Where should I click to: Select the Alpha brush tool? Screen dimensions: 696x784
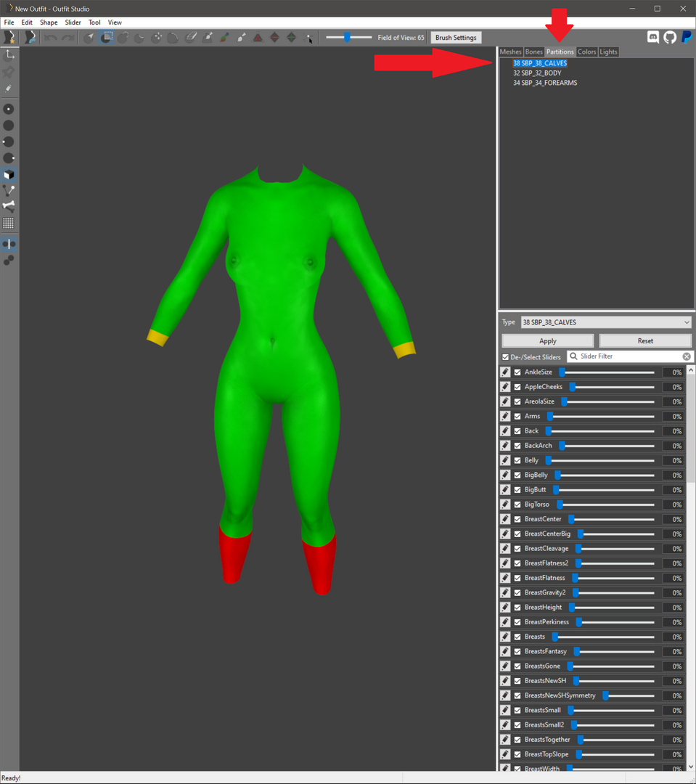(241, 38)
